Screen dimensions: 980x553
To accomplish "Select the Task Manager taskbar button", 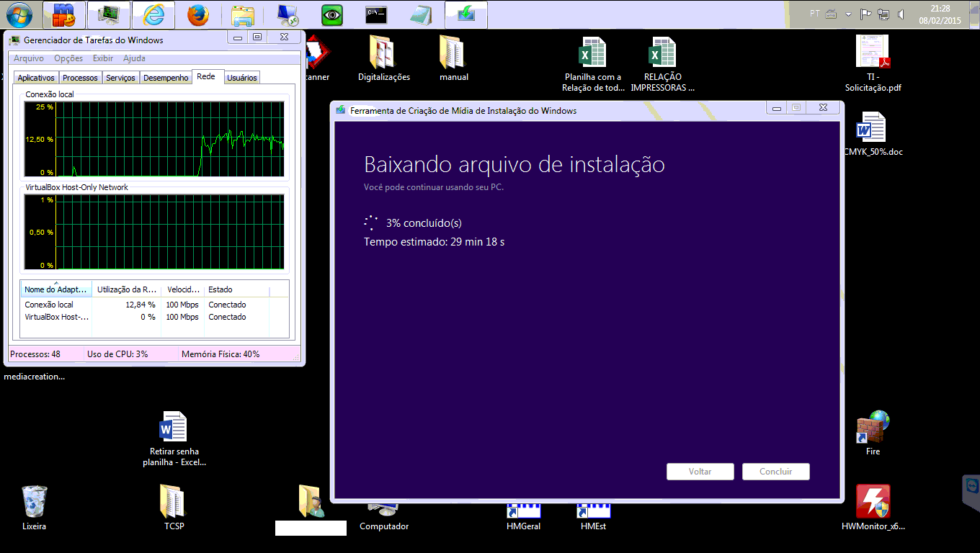I will tap(109, 14).
